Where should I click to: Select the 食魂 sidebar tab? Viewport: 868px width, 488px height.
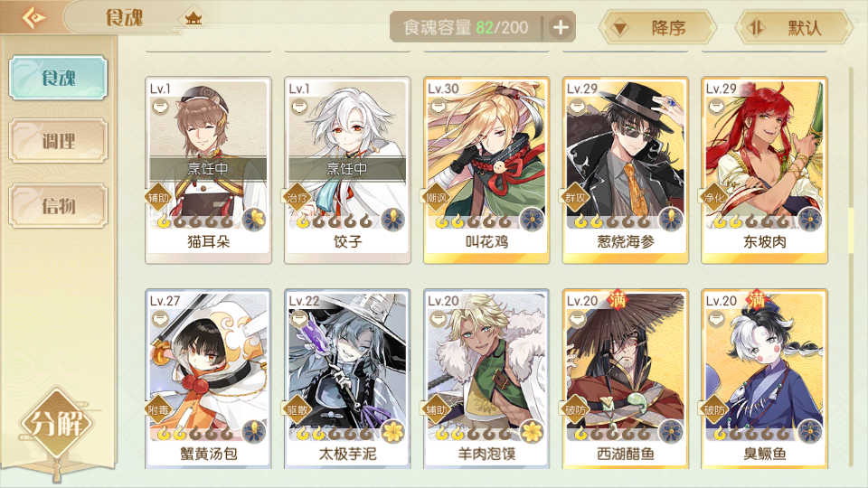[x=58, y=78]
